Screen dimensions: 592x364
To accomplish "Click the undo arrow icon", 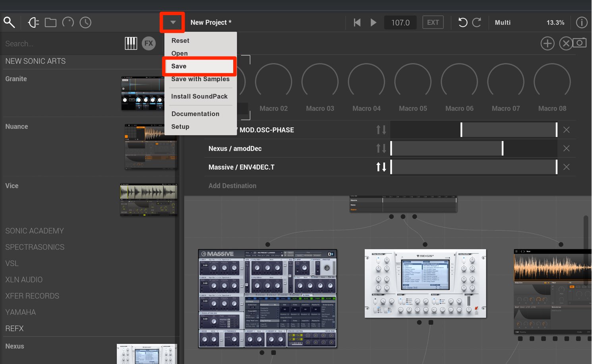I will pyautogui.click(x=462, y=22).
